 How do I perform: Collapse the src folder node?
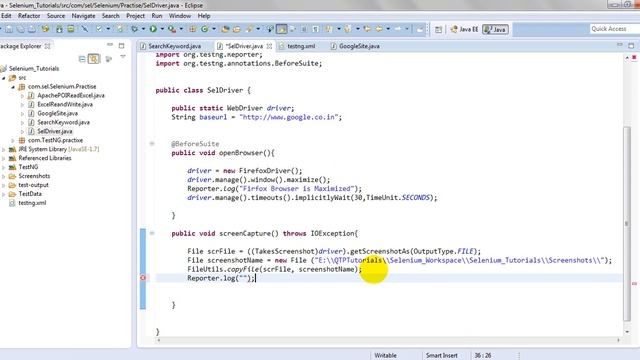pyautogui.click(x=4, y=78)
